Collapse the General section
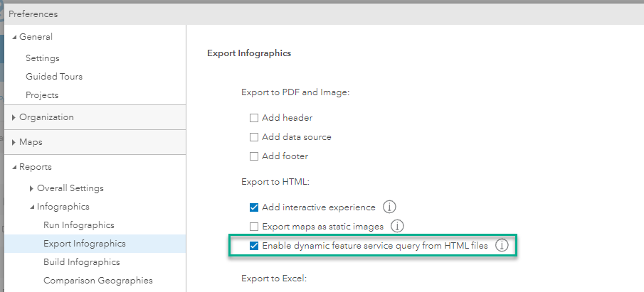Image resolution: width=644 pixels, height=292 pixels. [15, 37]
